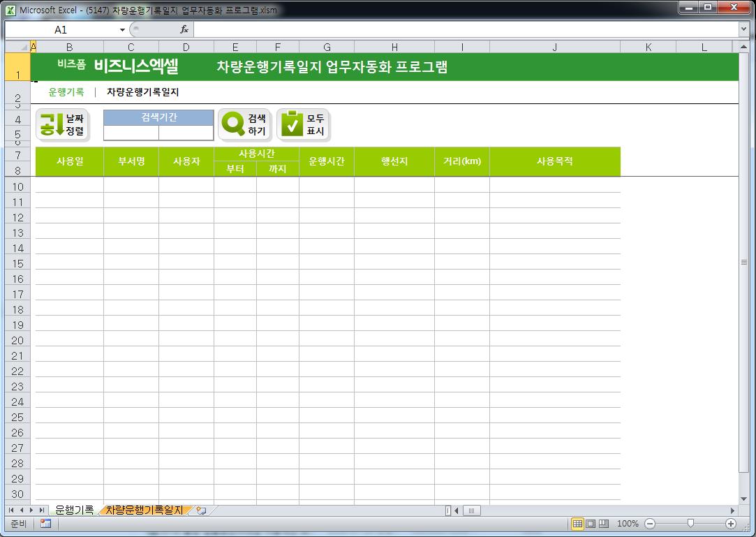Click the 행선지 column header cell
Screen dimensions: 756x537
point(394,161)
